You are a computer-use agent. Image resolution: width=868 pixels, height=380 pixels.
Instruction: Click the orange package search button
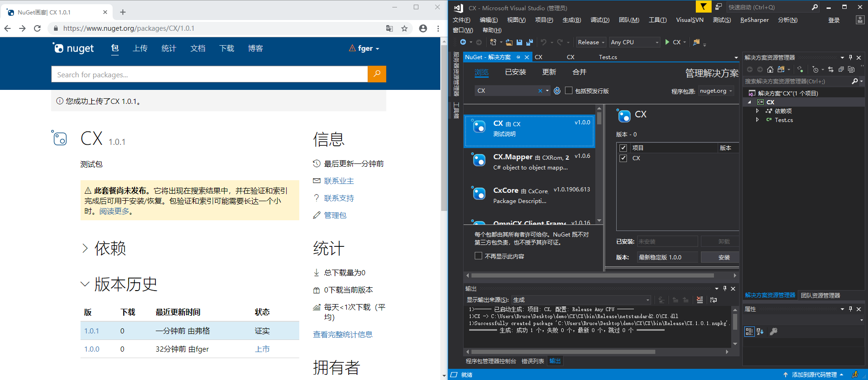(377, 74)
